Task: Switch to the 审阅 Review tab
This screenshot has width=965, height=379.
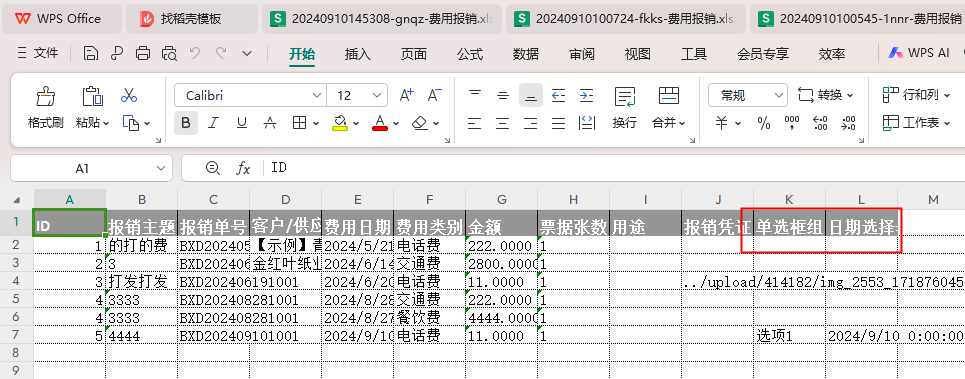Action: 582,54
